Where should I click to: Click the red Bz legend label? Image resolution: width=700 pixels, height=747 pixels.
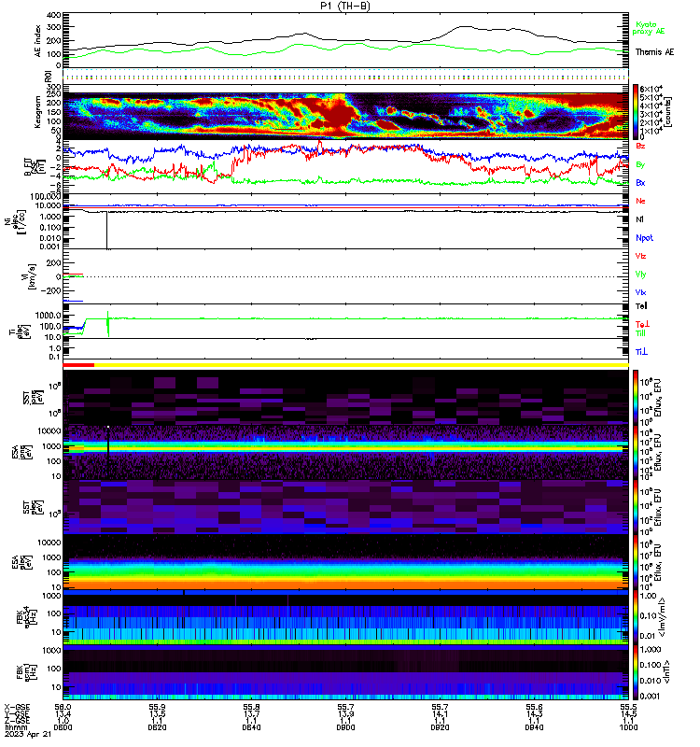640,146
